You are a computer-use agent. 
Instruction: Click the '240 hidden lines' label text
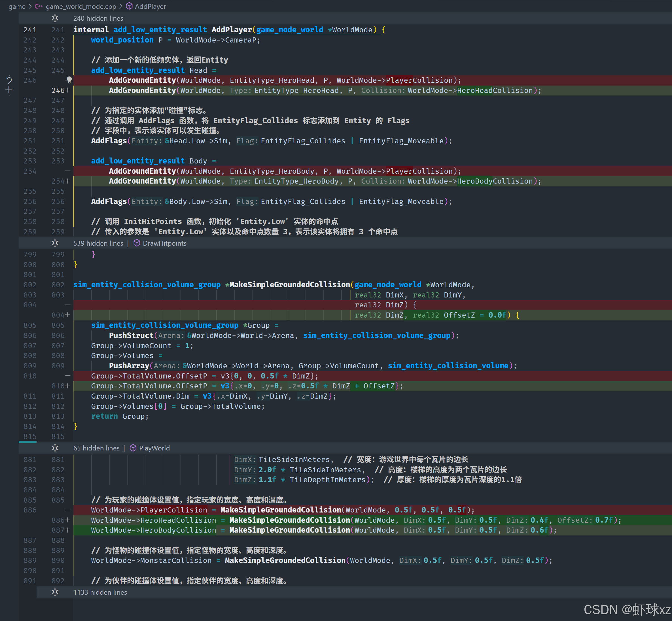coord(98,18)
